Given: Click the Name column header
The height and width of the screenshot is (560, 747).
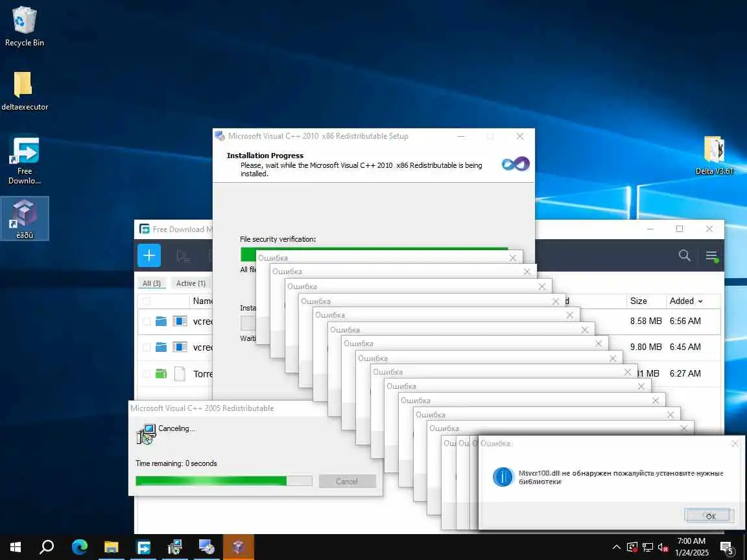Looking at the screenshot, I should [x=202, y=301].
